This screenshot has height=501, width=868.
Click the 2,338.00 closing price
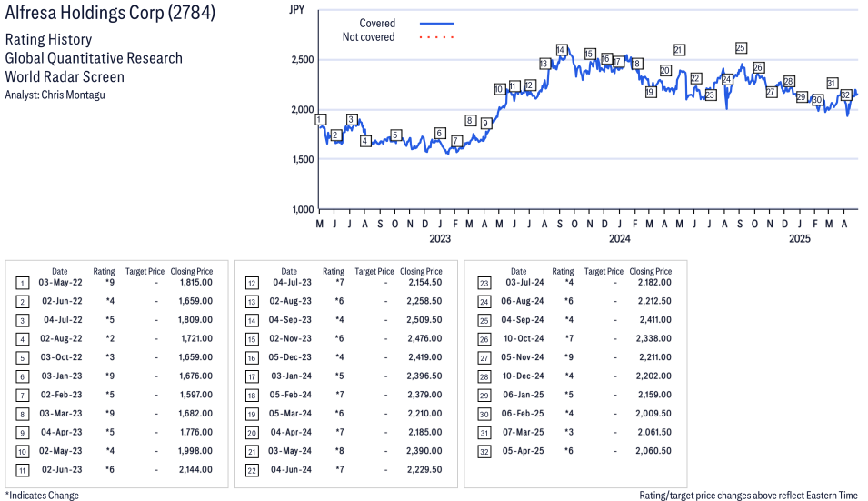(x=653, y=338)
